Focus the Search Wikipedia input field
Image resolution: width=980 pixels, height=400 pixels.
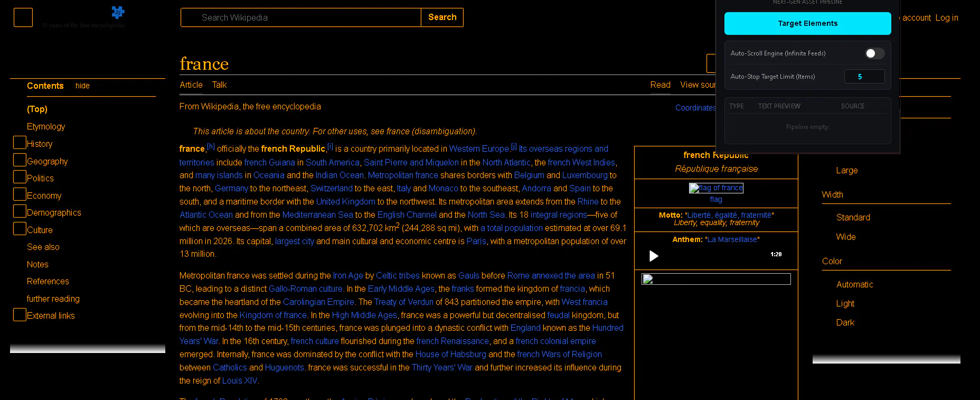coord(301,17)
